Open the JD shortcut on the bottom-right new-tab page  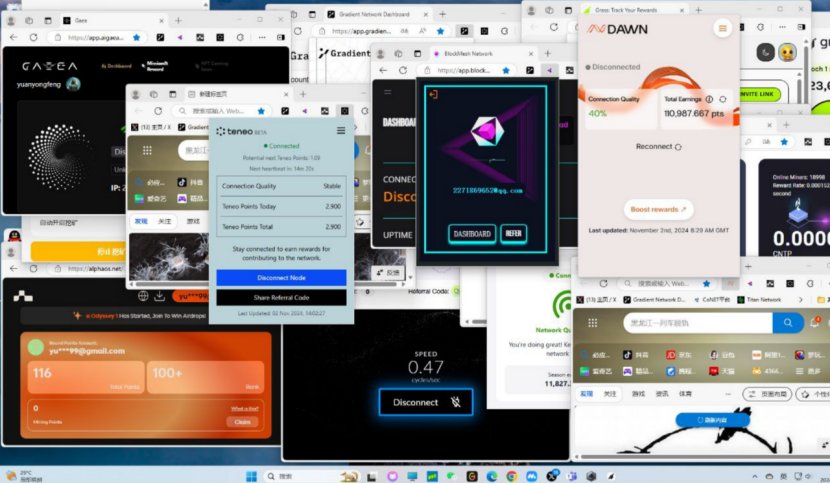tap(679, 355)
